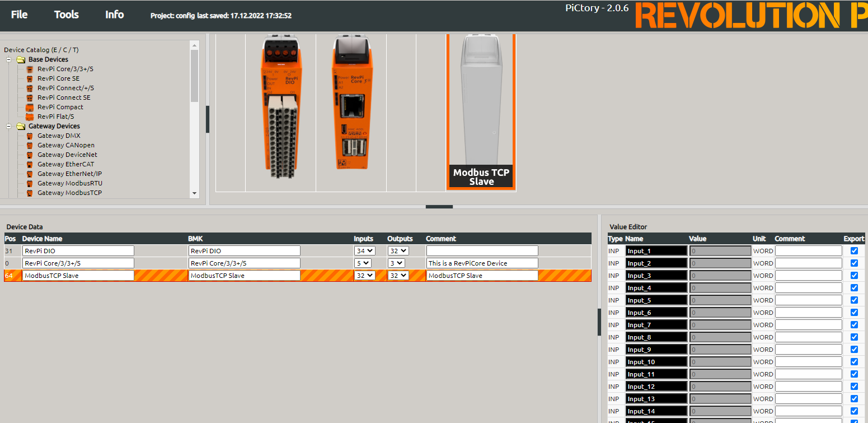
Task: Click the Gateway ModbusTCP icon
Action: [30, 193]
